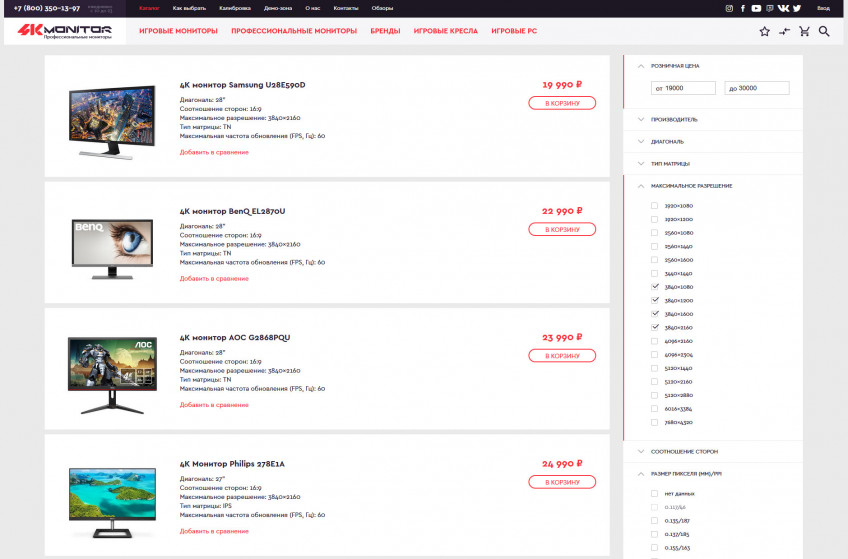Screen dimensions: 848x559
Task: Open the 'Контакты' menu item
Action: 346,8
